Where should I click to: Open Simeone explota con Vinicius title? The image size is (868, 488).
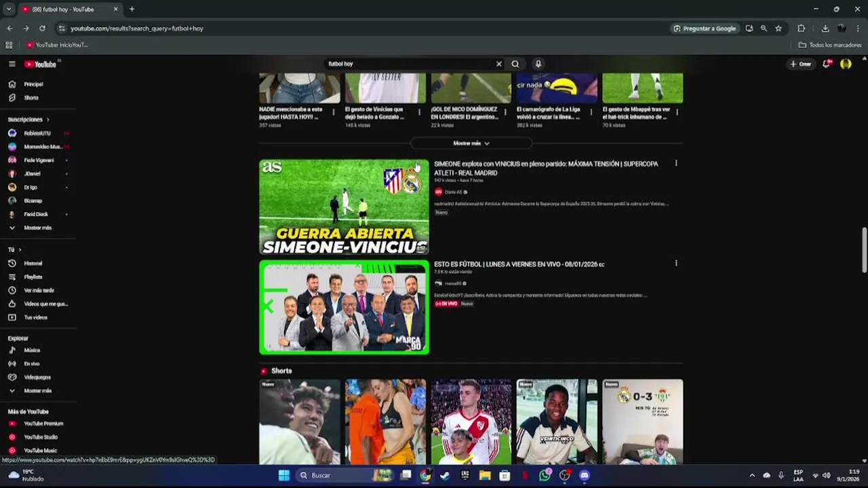click(546, 168)
